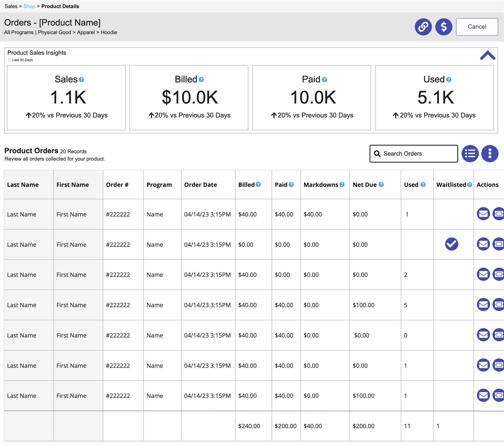Open the list view icon button
The image size is (504, 445).
click(x=470, y=154)
